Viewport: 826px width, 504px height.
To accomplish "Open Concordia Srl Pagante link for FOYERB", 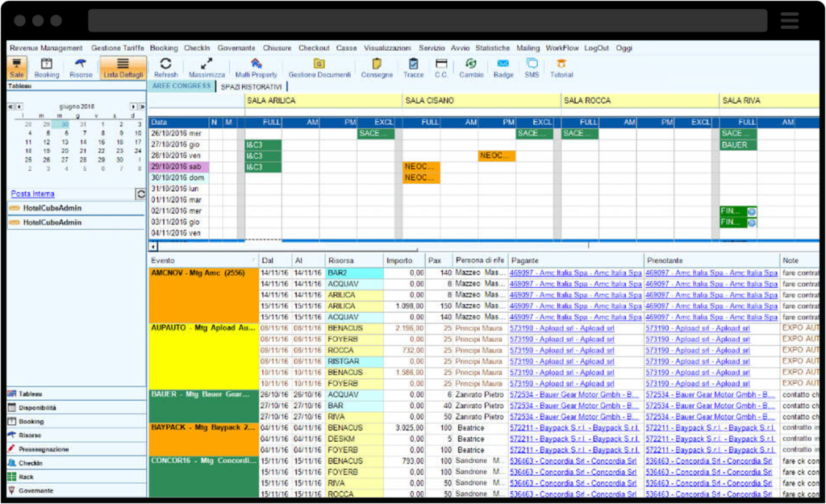I will (x=573, y=472).
